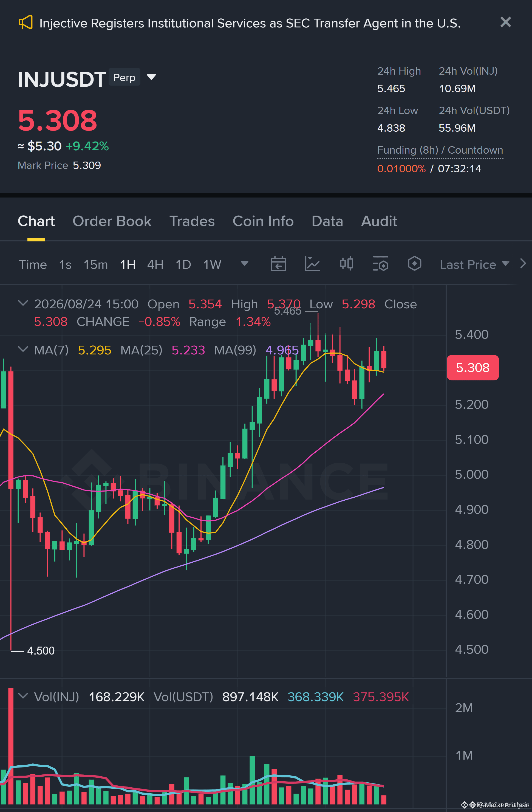Click the 5.465 high price marker
Image resolution: width=532 pixels, height=812 pixels.
coord(288,311)
